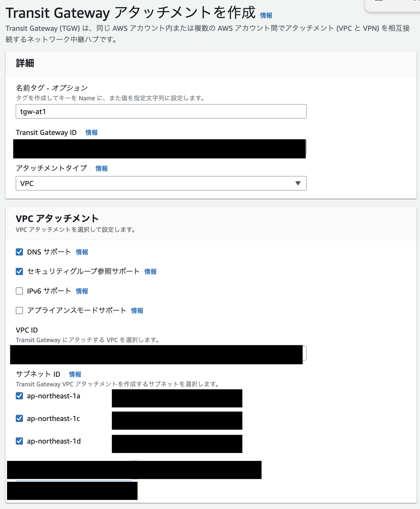The height and width of the screenshot is (509, 420).
Task: Enable アプライアンスモードサポート
Action: (x=20, y=310)
